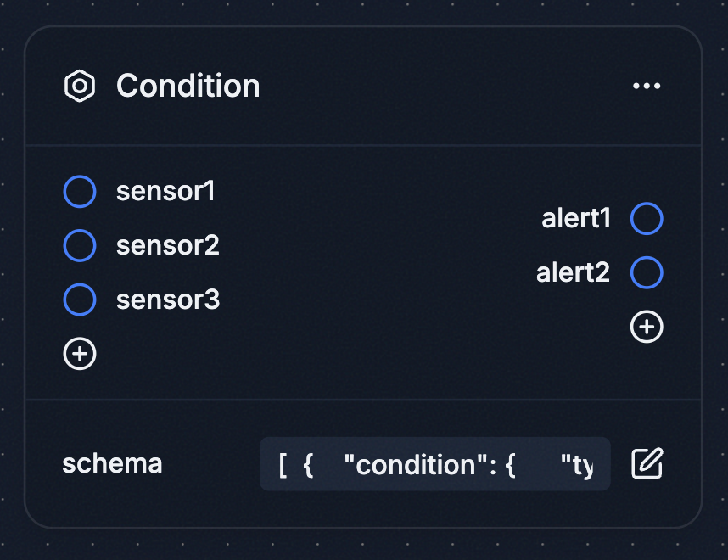
Task: Click the Condition node hexagon icon
Action: [x=79, y=86]
